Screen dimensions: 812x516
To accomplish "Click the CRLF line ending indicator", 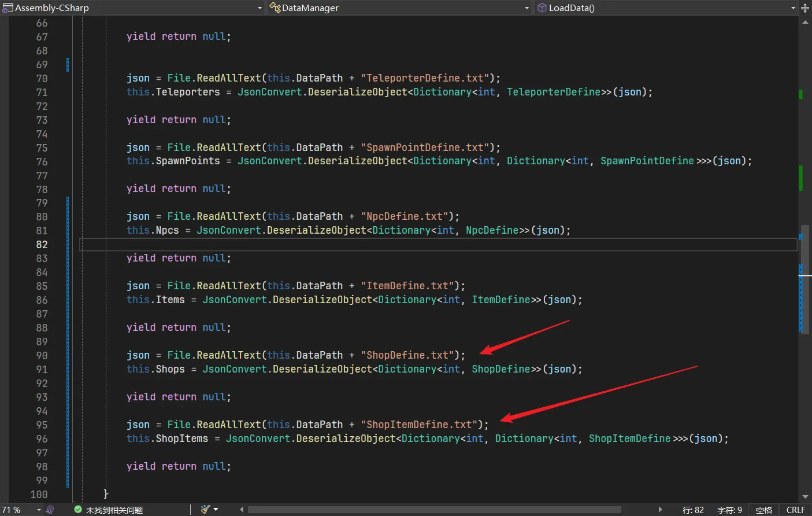I will [x=795, y=510].
